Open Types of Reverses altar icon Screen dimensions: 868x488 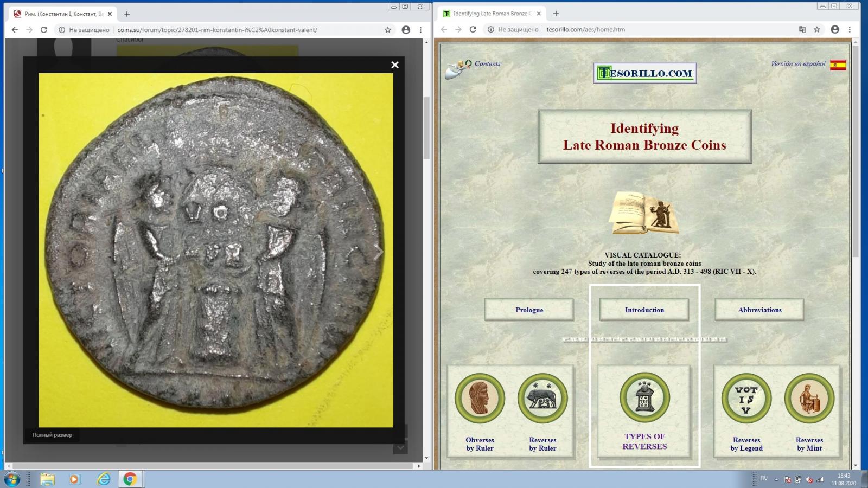644,398
